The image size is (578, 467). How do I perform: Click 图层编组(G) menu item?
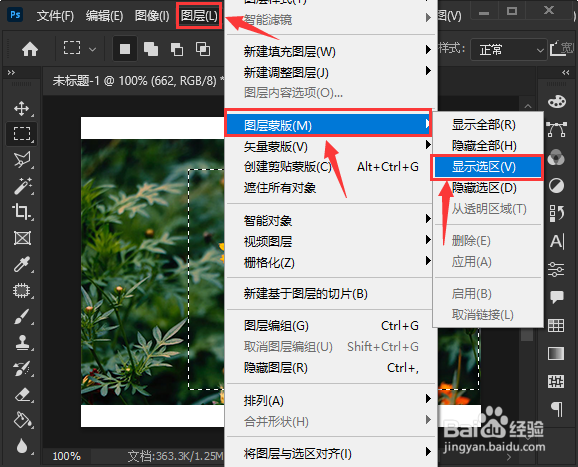(330, 326)
